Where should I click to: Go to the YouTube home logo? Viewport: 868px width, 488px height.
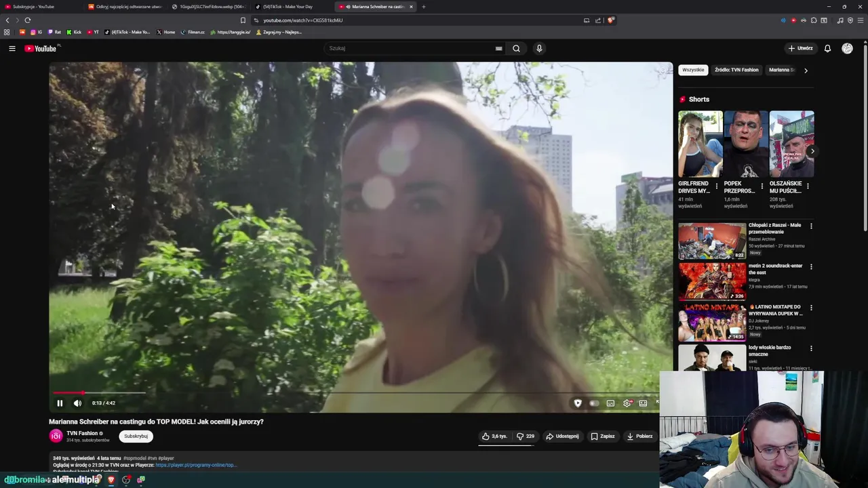pyautogui.click(x=41, y=48)
